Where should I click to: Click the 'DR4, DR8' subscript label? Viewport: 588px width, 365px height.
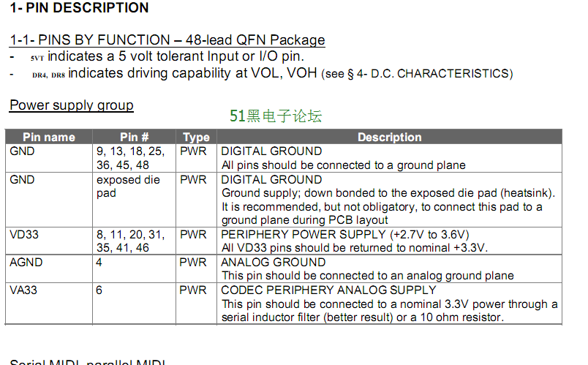point(48,75)
